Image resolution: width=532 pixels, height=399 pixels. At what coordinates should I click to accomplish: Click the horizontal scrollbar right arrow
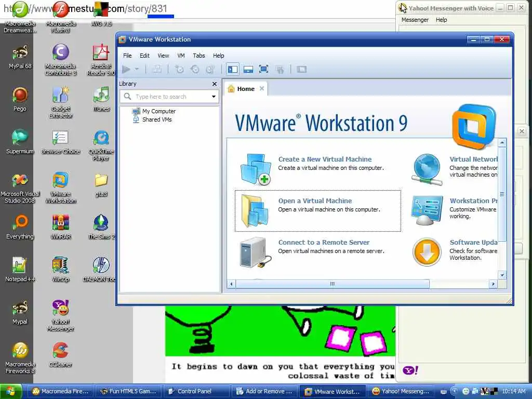point(494,284)
